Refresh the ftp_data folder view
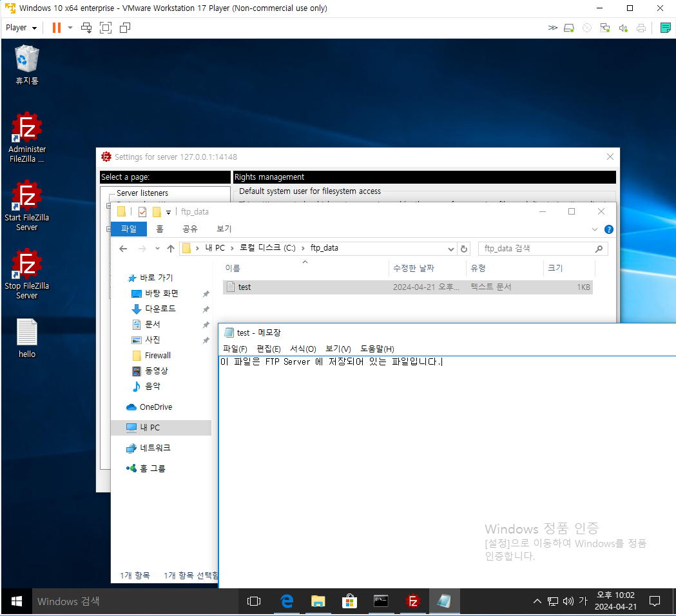Screen dimensions: 676x616 tap(464, 249)
